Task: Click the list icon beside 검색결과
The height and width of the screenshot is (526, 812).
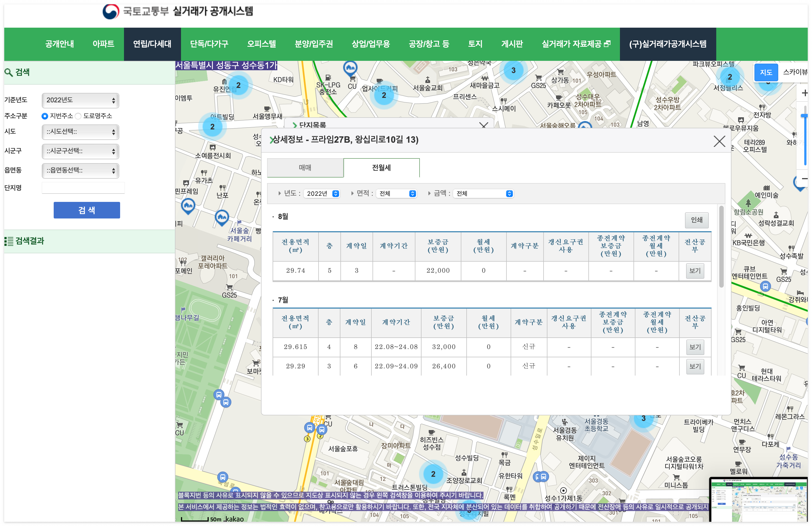Action: 9,241
